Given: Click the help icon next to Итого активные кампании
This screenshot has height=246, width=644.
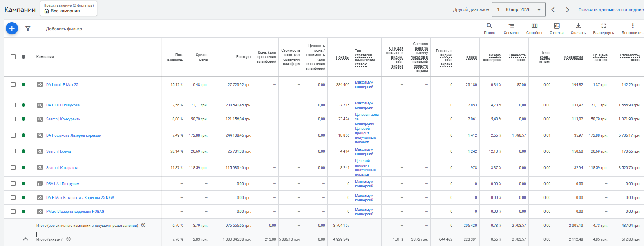Looking at the screenshot, I should coord(143,225).
